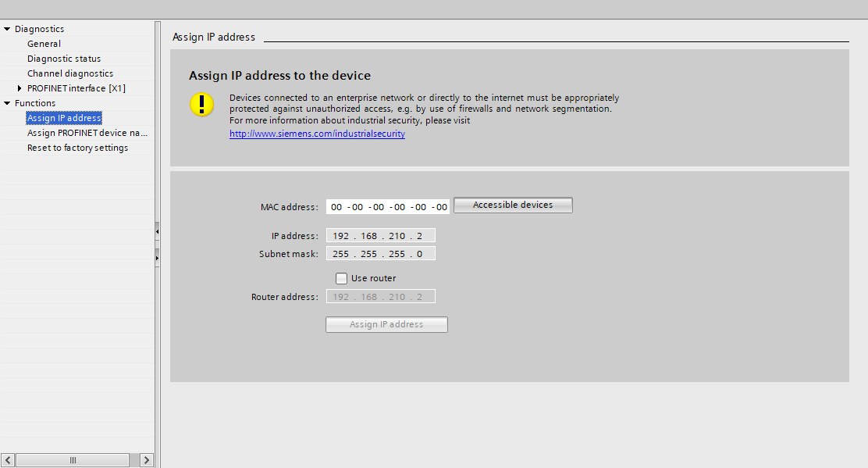
Task: Open the General diagnostics page
Action: (x=44, y=43)
